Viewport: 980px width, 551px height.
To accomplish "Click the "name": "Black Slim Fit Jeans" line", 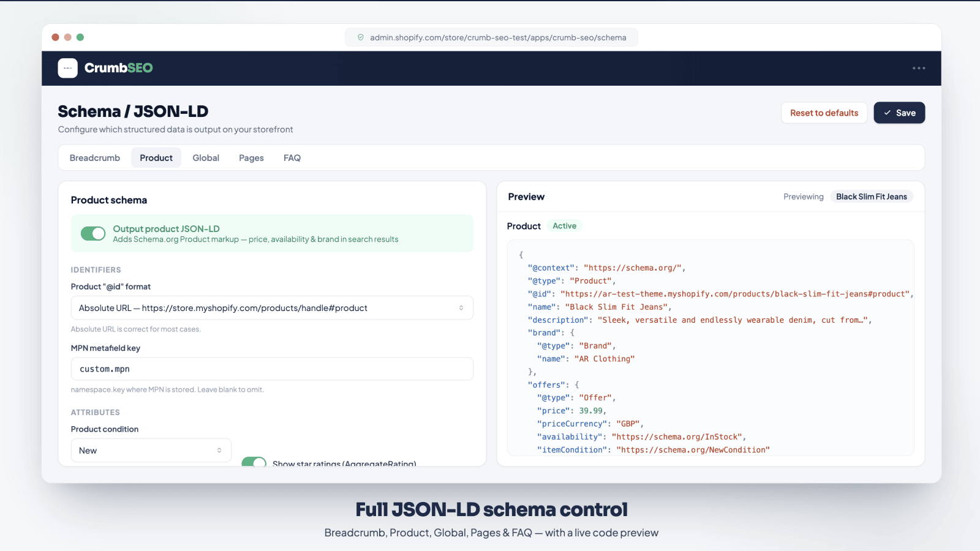I will (600, 307).
